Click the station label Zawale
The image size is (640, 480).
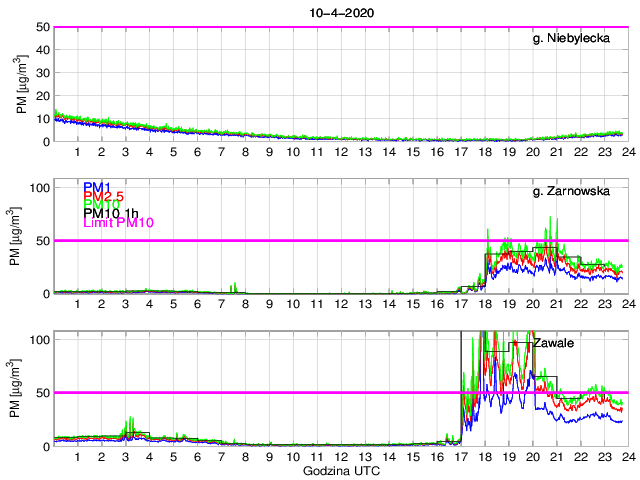(553, 343)
